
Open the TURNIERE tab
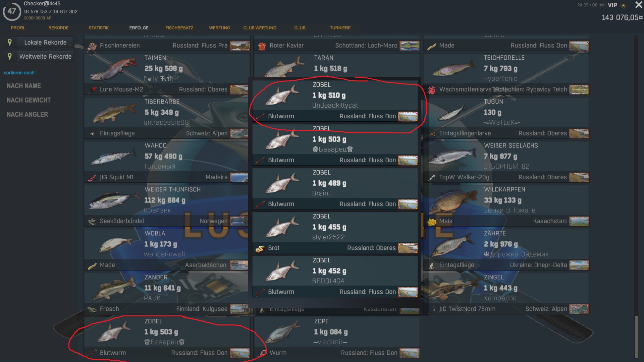tap(340, 28)
